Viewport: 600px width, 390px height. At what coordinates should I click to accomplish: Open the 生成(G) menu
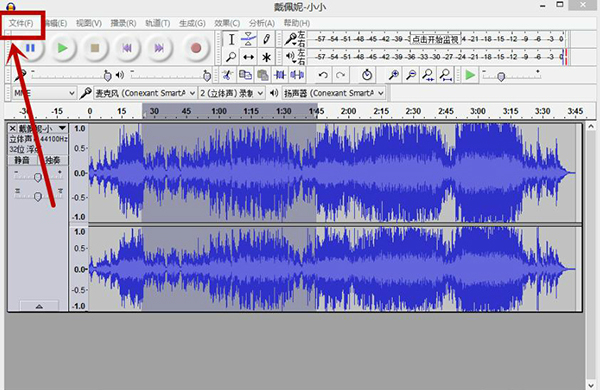[x=192, y=23]
